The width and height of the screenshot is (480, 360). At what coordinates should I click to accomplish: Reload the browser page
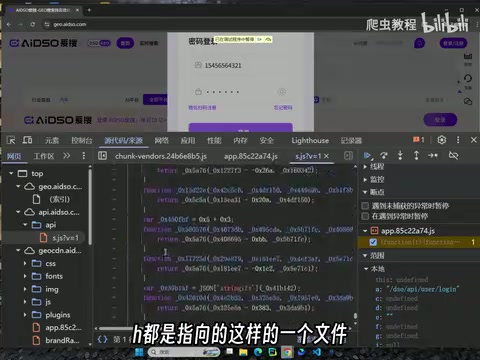tap(33, 24)
